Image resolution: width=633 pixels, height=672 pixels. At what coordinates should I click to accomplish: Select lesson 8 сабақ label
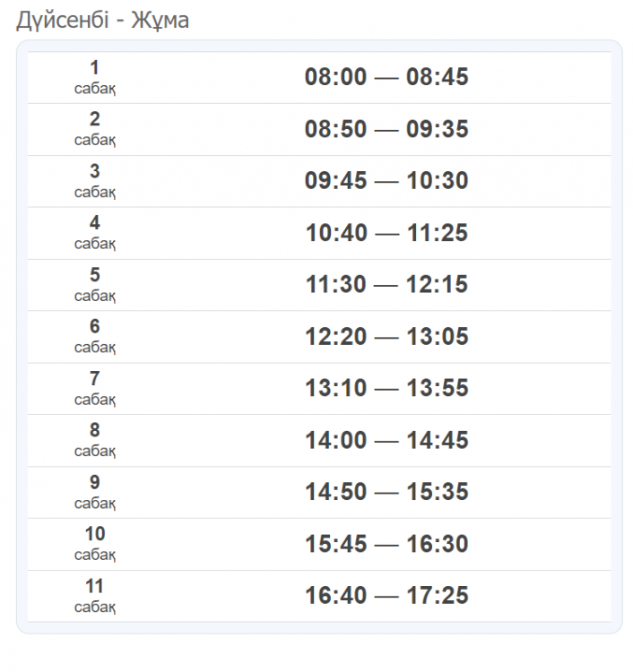coord(95,440)
